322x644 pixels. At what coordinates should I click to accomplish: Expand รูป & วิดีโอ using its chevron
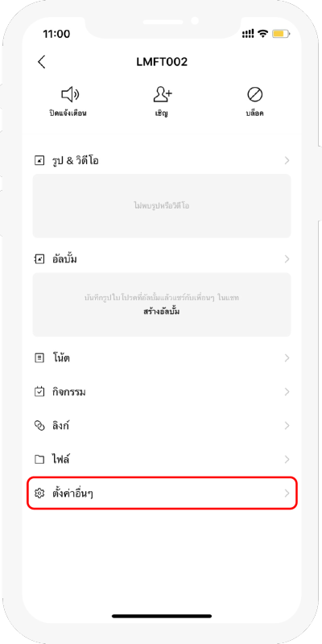coord(287,160)
